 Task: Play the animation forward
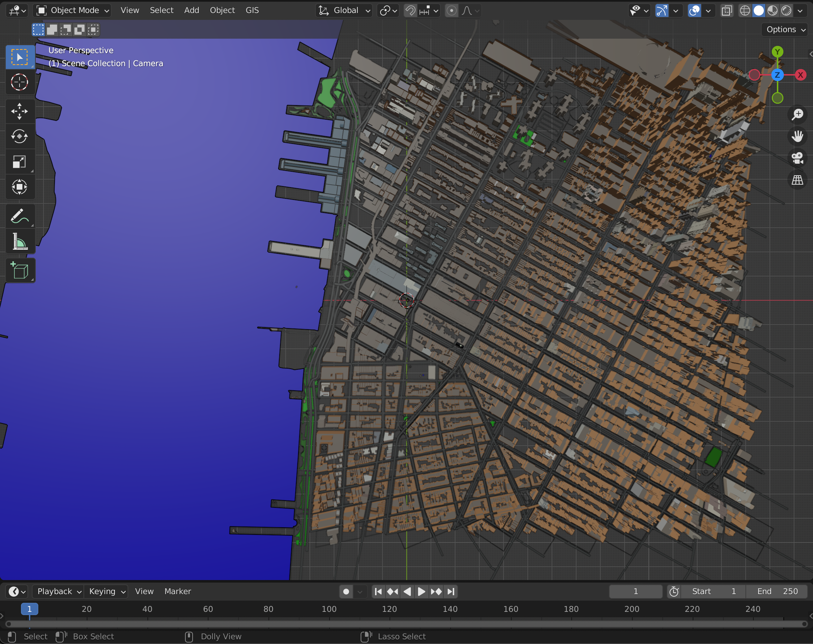pos(421,591)
